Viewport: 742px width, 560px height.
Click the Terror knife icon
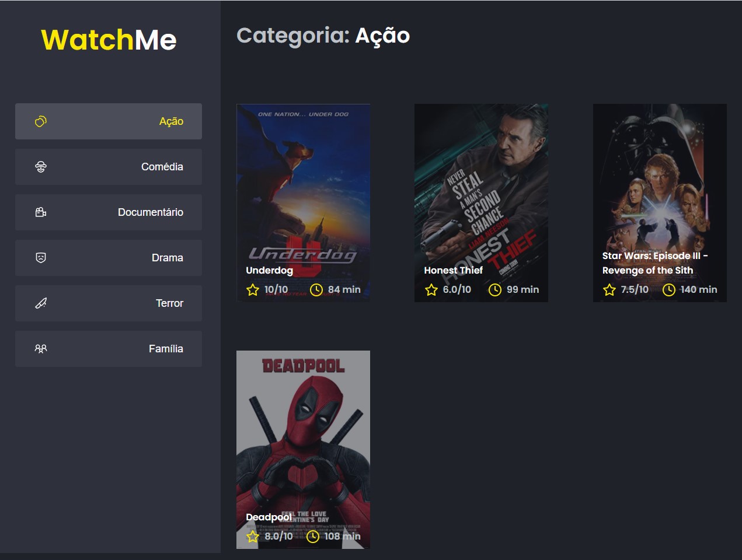point(41,303)
